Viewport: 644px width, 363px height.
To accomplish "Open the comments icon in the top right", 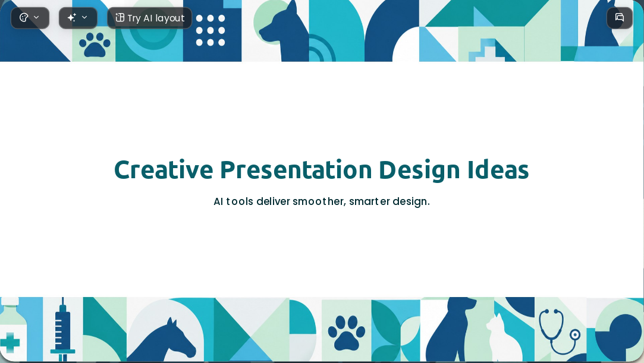I will point(620,18).
